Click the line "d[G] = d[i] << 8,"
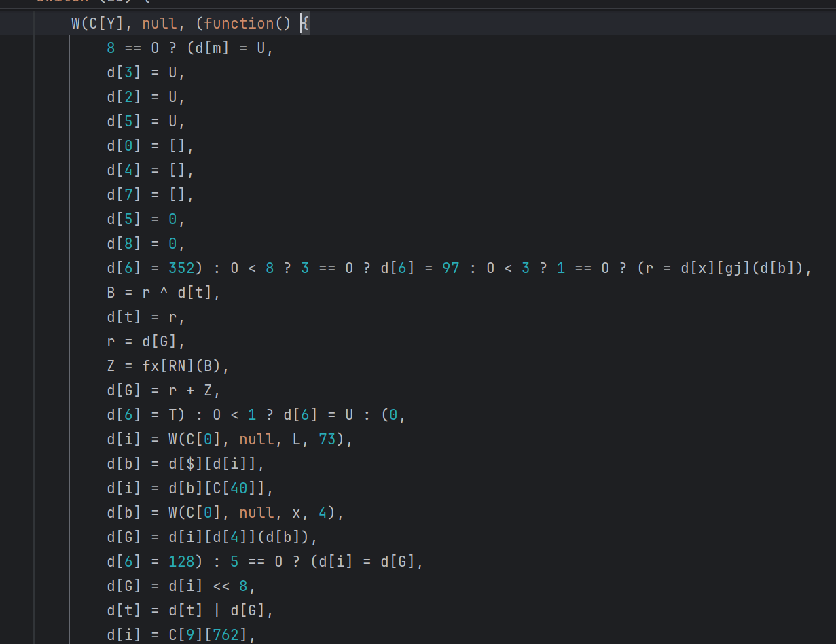Screen dimensions: 836x644 [181, 586]
